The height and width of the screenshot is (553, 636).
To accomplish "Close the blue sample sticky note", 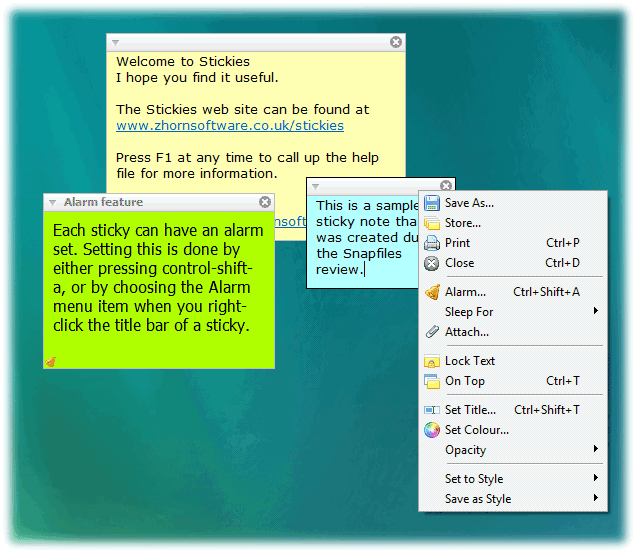I will pos(446,185).
